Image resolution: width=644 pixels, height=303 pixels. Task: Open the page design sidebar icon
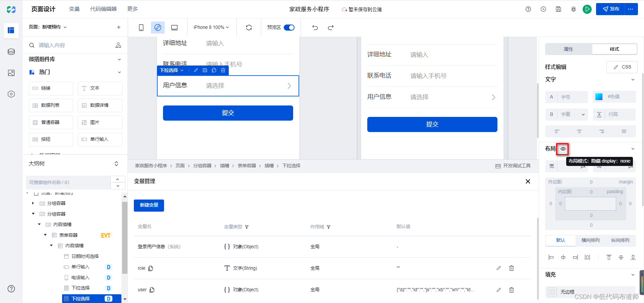coord(11,31)
